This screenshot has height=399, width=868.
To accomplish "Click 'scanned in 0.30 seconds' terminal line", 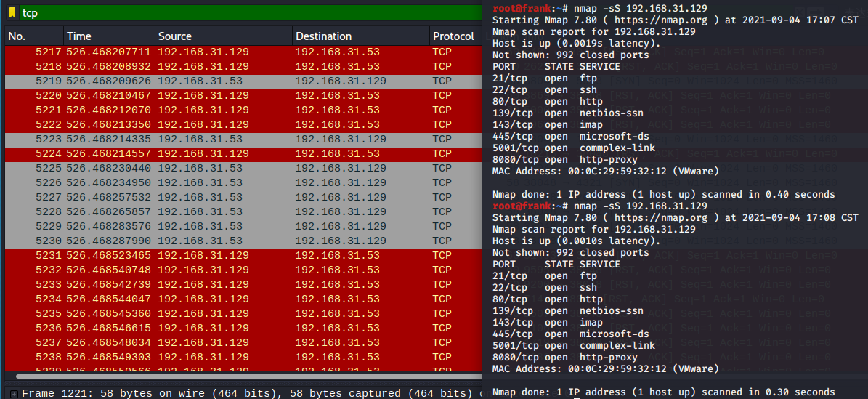I will (x=664, y=392).
